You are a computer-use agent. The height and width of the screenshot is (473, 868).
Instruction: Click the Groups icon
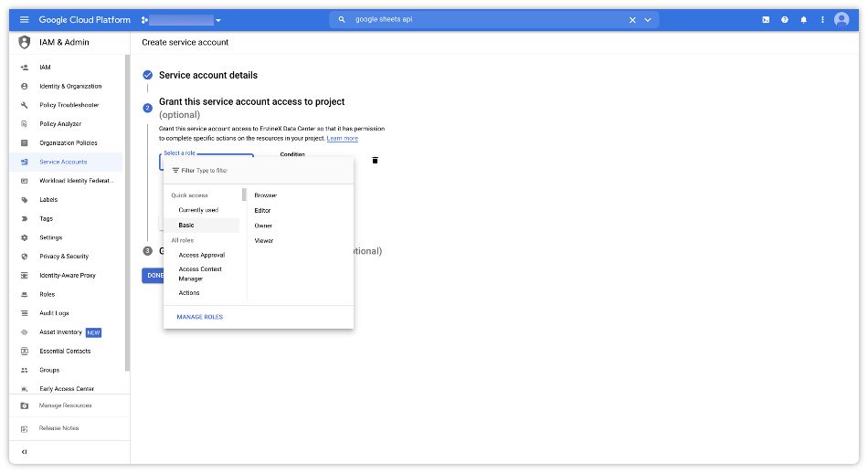tap(25, 370)
